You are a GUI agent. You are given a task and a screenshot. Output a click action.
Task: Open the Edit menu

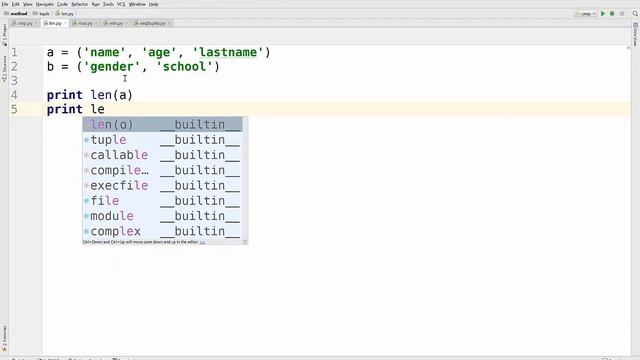tap(16, 4)
